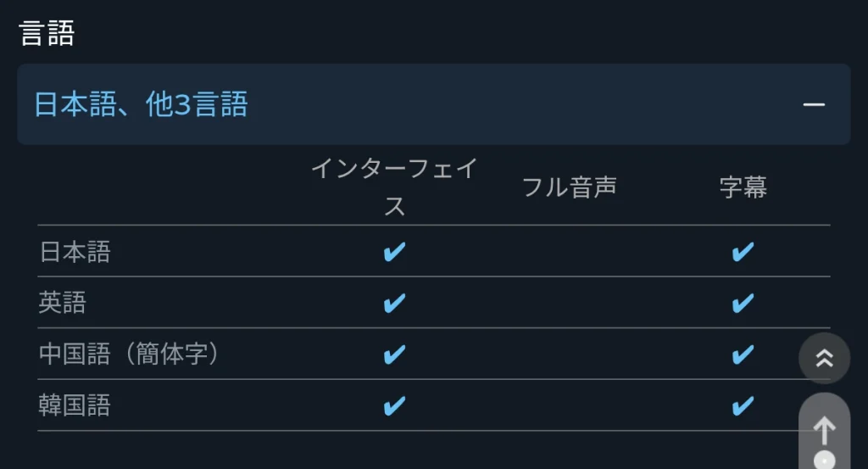868x469 pixels.
Task: Select the 韓国語 language row label
Action: (75, 405)
